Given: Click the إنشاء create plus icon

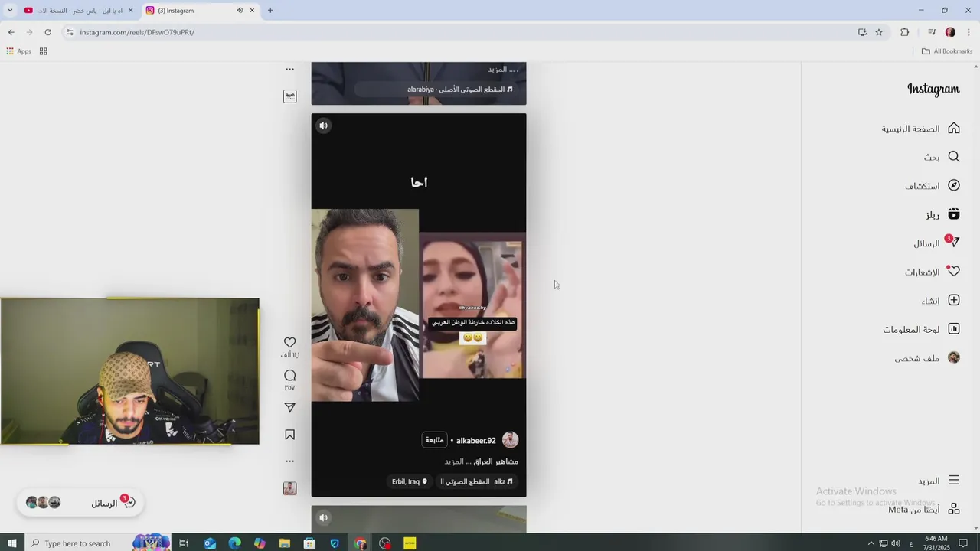Looking at the screenshot, I should [954, 301].
